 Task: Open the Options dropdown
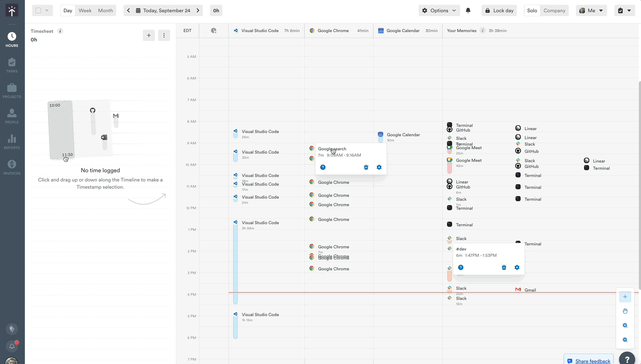click(x=439, y=10)
